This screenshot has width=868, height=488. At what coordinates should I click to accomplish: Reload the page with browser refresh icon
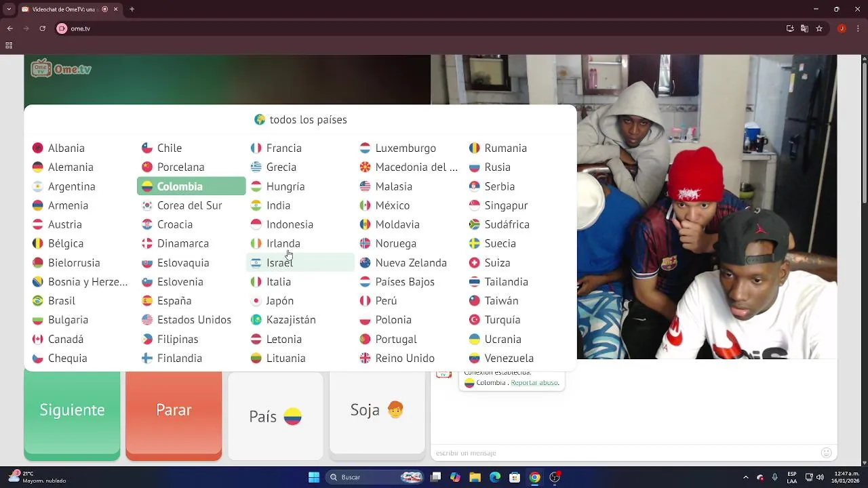pos(42,28)
